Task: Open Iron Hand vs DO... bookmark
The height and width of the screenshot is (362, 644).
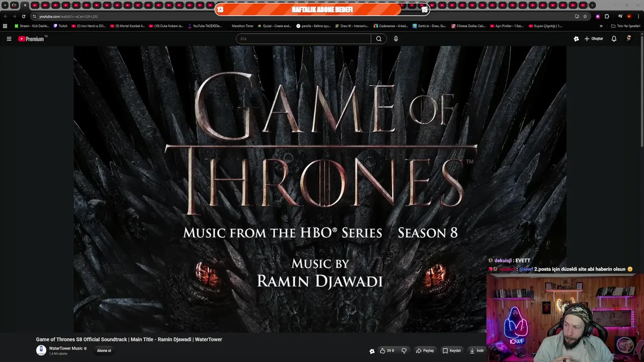Action: tap(88, 26)
